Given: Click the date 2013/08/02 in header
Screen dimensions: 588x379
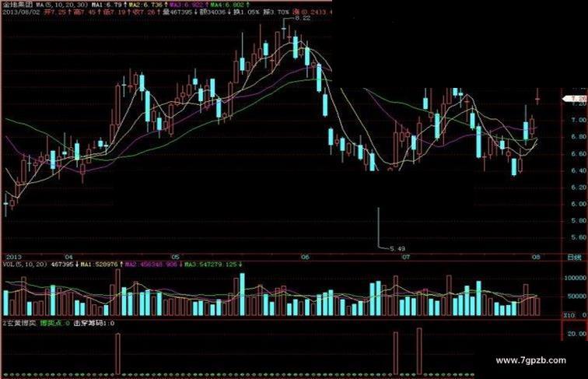Looking at the screenshot, I should click(x=21, y=12).
